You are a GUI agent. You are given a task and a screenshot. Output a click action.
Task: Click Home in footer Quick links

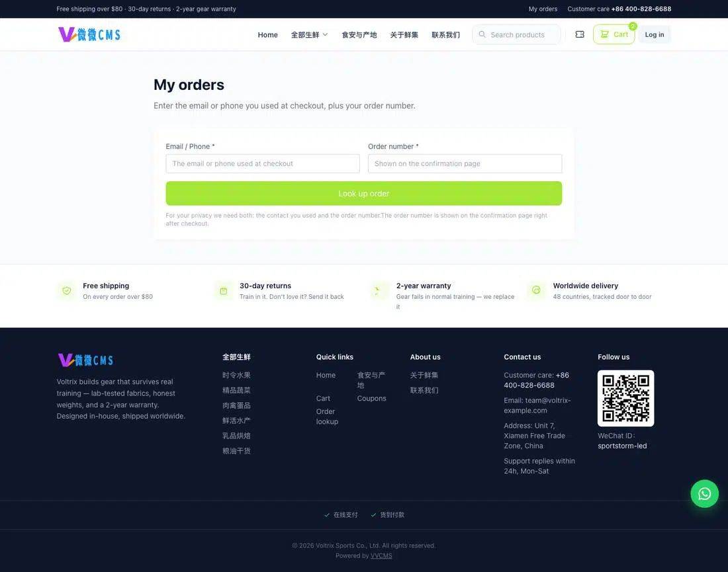326,376
